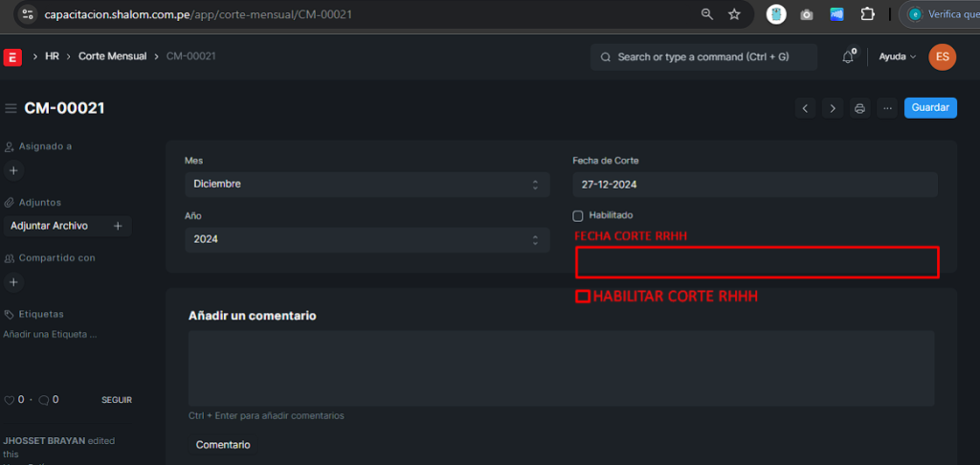The height and width of the screenshot is (465, 980).
Task: Open the Mes dropdown showing Diciembre
Action: [x=367, y=185]
